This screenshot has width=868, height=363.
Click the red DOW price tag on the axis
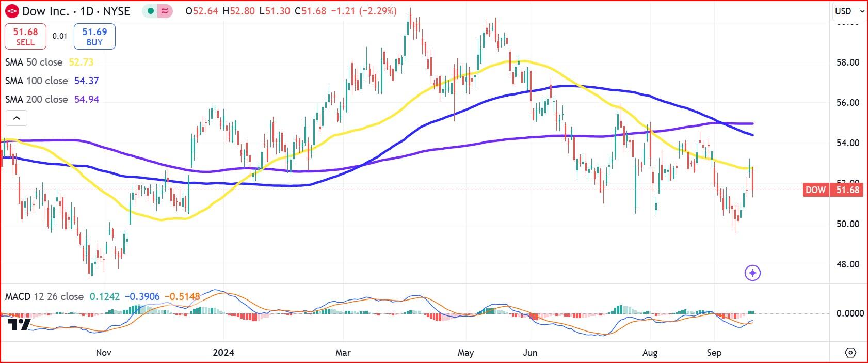832,190
